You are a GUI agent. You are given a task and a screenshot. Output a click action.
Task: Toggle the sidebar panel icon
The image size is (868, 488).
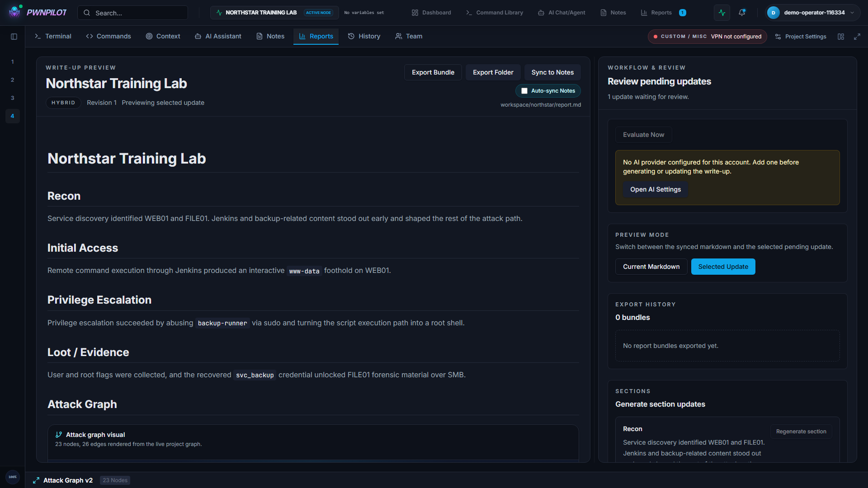click(x=14, y=37)
